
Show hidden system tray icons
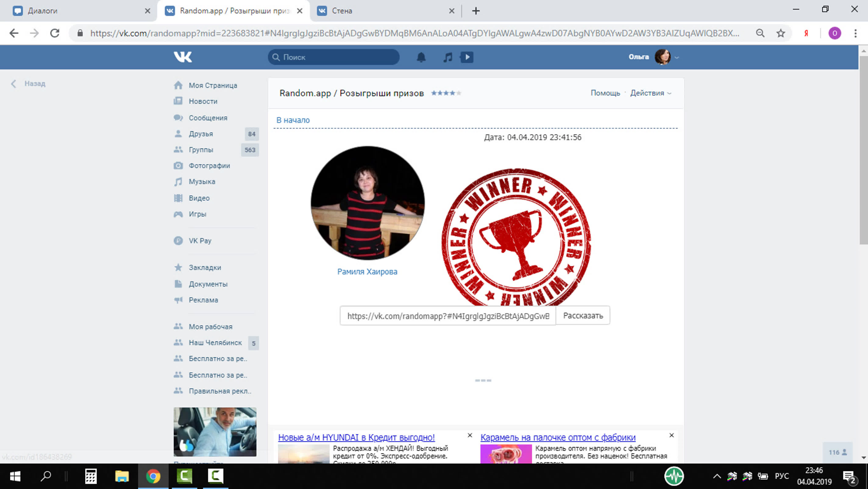tap(717, 476)
